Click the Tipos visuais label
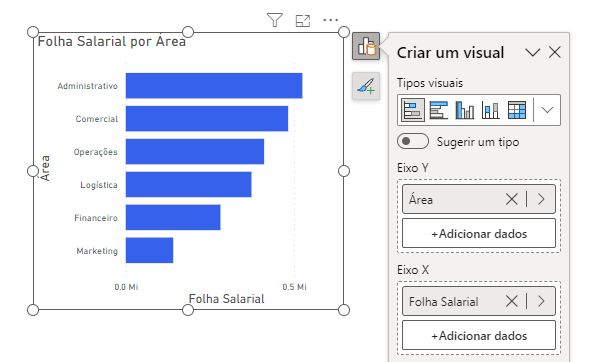The width and height of the screenshot is (590, 362). pyautogui.click(x=430, y=83)
